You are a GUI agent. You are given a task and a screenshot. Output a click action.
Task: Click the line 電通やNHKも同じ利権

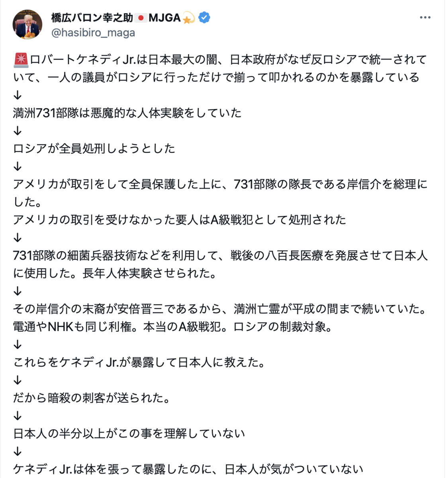tap(173, 327)
